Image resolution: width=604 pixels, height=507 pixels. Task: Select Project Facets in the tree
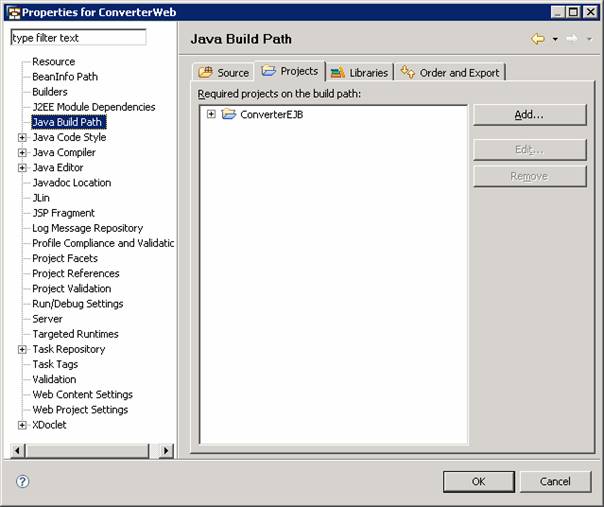point(65,258)
